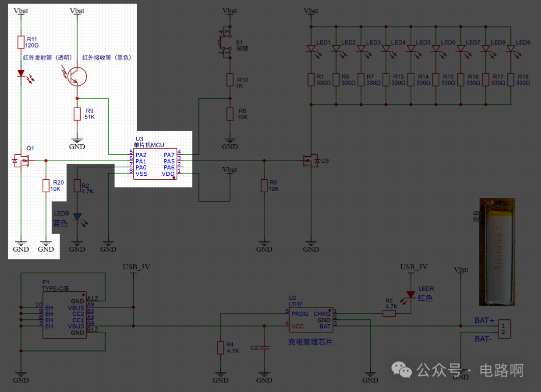Select the BAT+ BAT- connector box

[504, 329]
